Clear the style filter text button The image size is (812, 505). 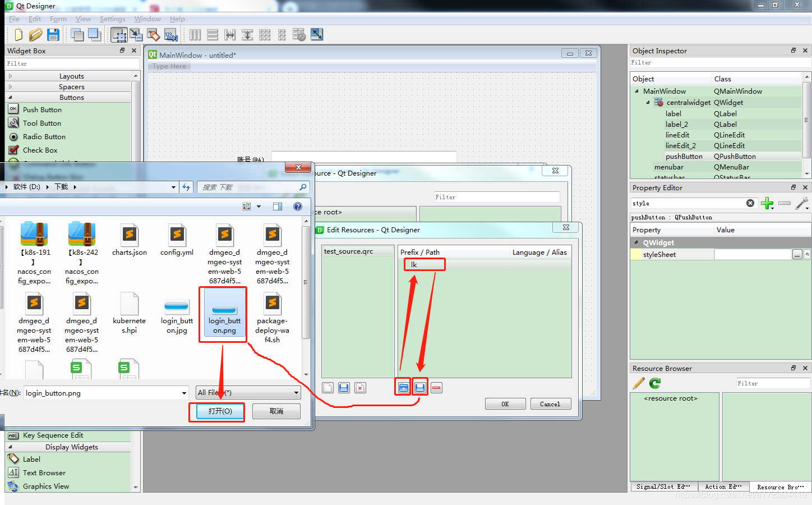tap(750, 203)
